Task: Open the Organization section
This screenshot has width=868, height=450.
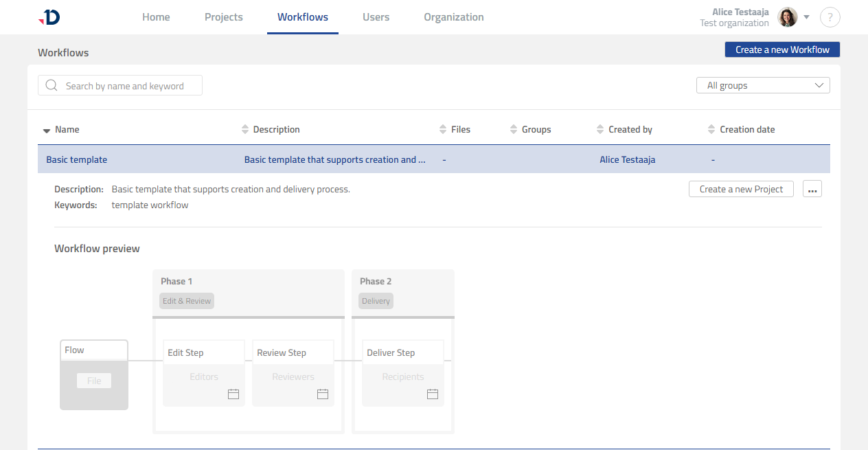Action: (x=453, y=17)
